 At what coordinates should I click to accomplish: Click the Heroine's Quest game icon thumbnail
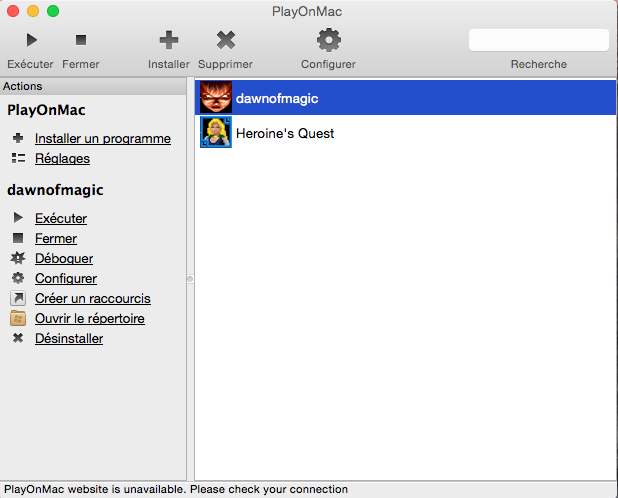(x=216, y=132)
